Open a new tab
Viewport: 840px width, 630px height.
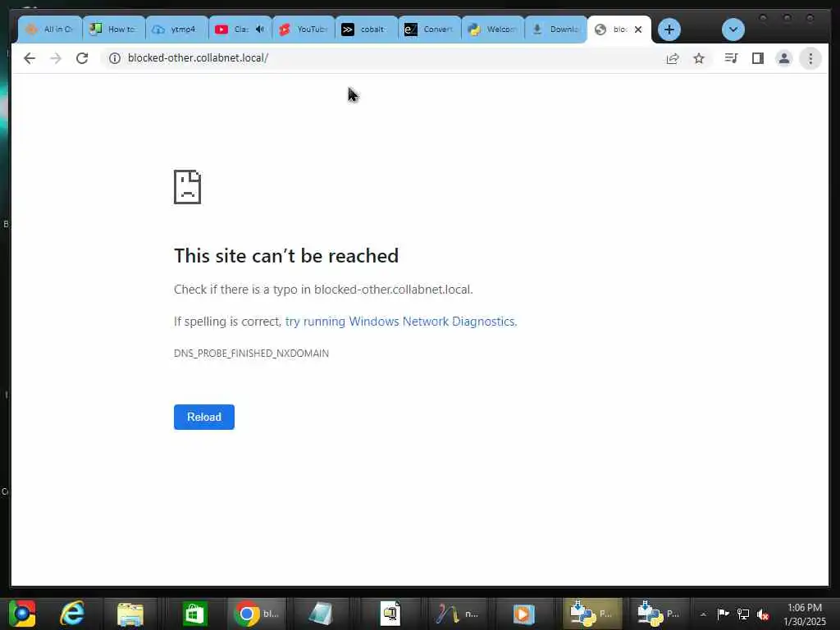[669, 30]
